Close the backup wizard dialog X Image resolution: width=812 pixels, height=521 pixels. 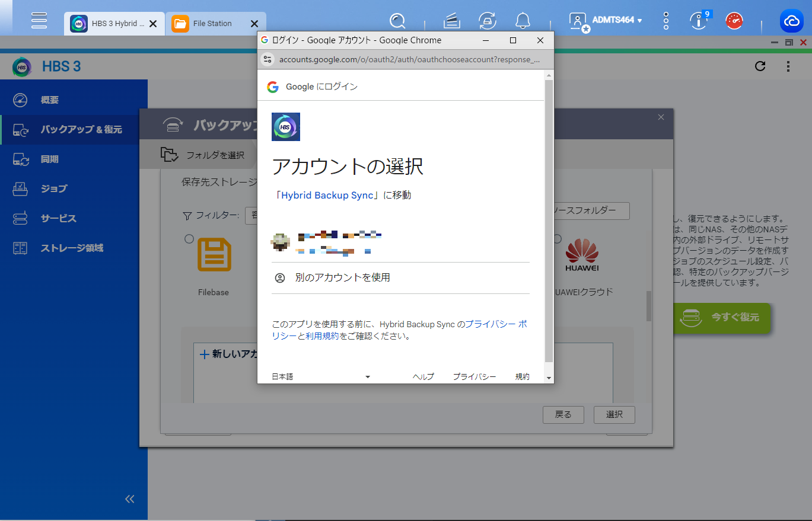(661, 117)
